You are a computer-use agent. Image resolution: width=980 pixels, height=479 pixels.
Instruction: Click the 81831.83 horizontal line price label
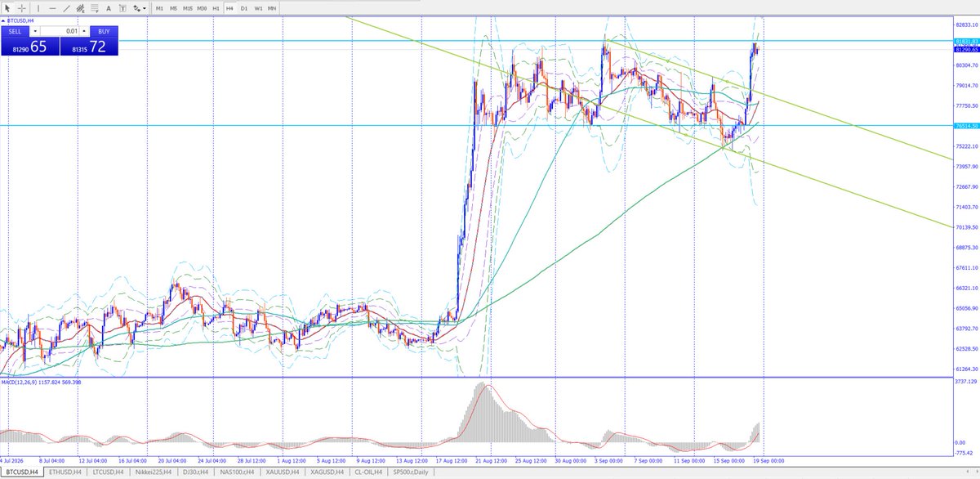(x=966, y=41)
